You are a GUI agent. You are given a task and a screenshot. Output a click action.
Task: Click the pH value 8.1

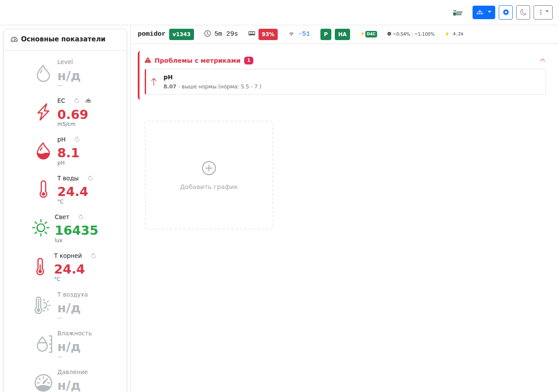[68, 153]
